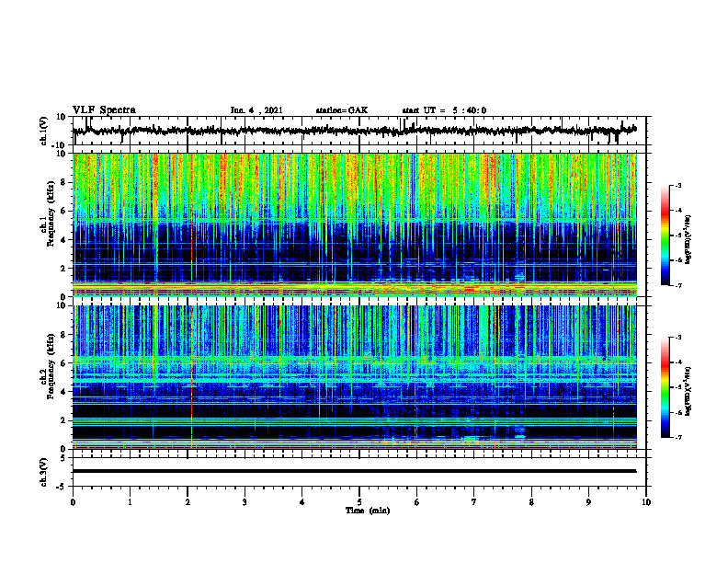Image resolution: width=728 pixels, height=563 pixels.
Task: Click time axis tick label "7"
Action: point(474,502)
